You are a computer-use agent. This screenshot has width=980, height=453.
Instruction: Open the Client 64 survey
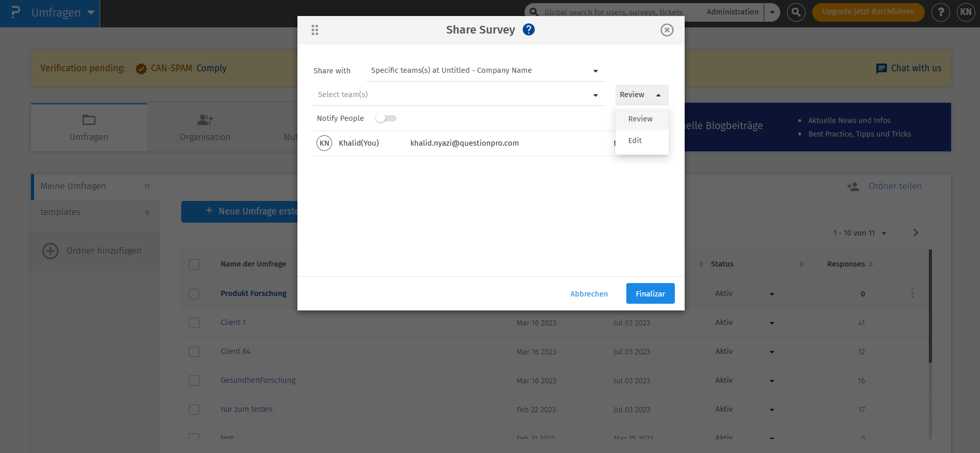pos(235,351)
